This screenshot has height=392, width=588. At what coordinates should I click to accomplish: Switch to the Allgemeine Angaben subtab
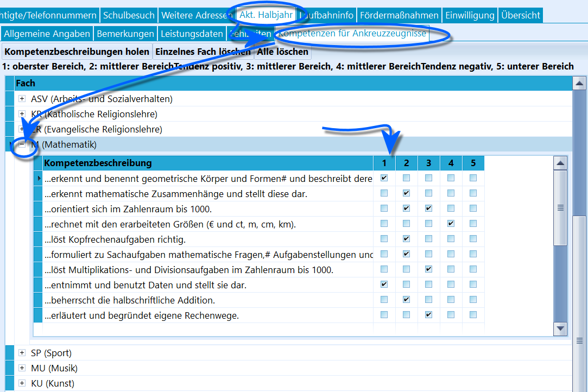point(47,34)
